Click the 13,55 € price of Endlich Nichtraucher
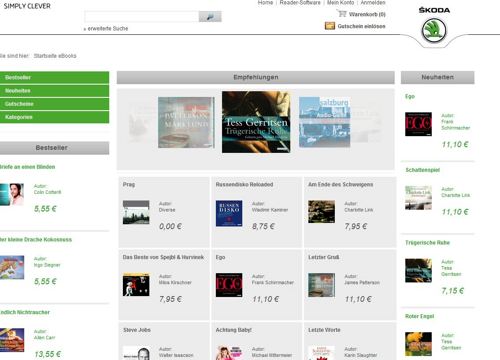The image size is (500, 360). click(x=48, y=354)
